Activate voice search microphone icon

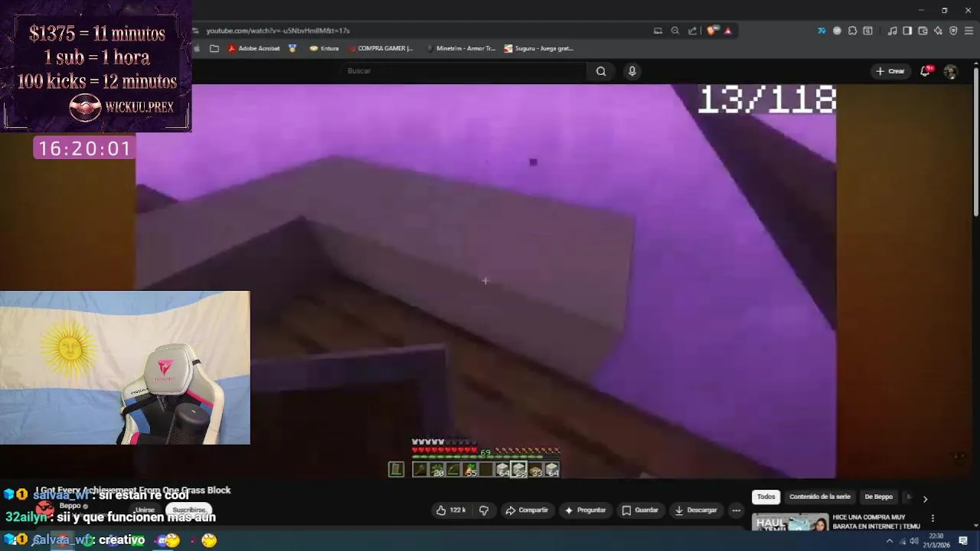632,71
